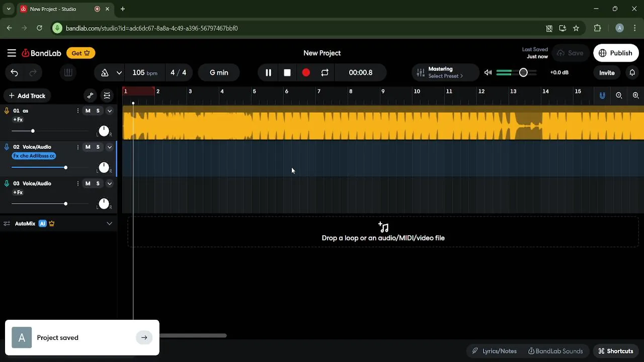This screenshot has width=644, height=362.
Task: Mute track 03 Voice/Audio
Action: click(x=88, y=184)
